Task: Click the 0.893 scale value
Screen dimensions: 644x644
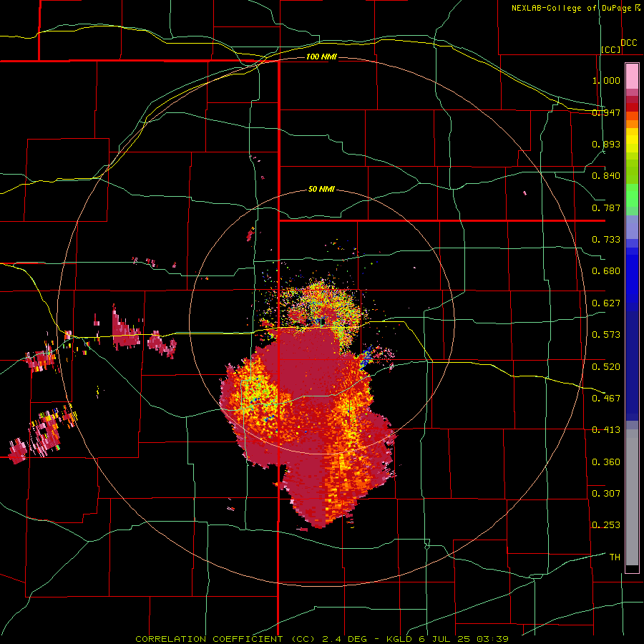Action: point(606,144)
